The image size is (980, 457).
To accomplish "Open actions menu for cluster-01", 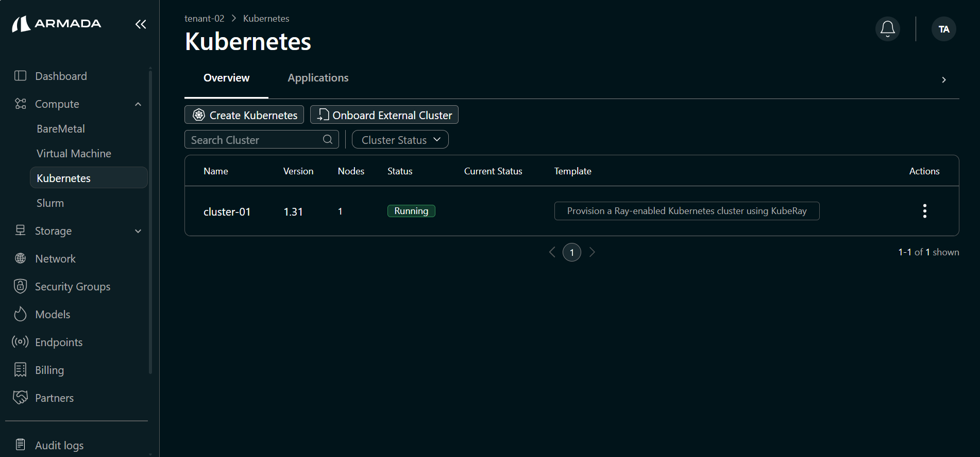I will pyautogui.click(x=925, y=211).
